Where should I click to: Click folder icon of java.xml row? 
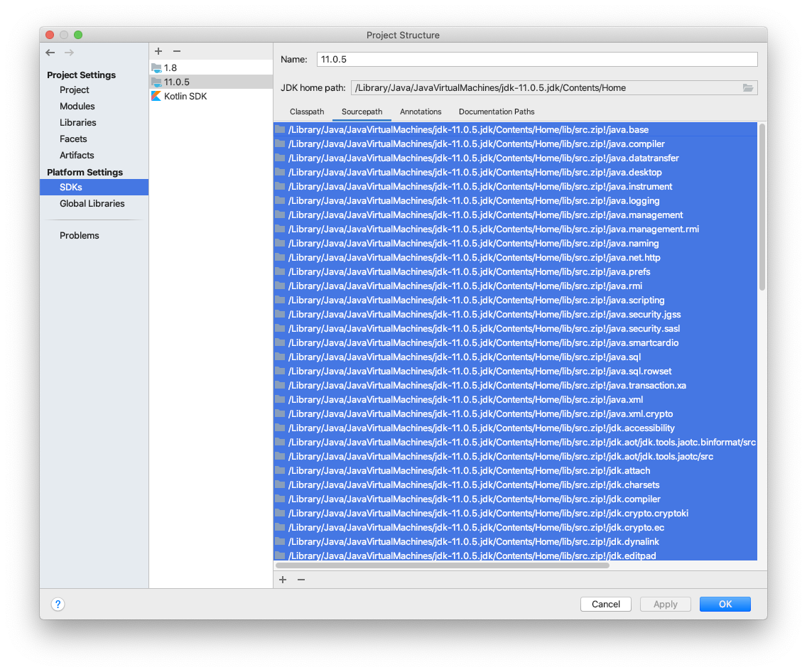coord(280,399)
